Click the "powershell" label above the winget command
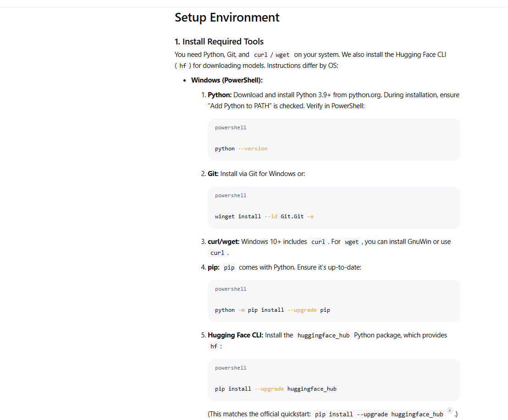This screenshot has height=420, width=508. click(x=231, y=195)
